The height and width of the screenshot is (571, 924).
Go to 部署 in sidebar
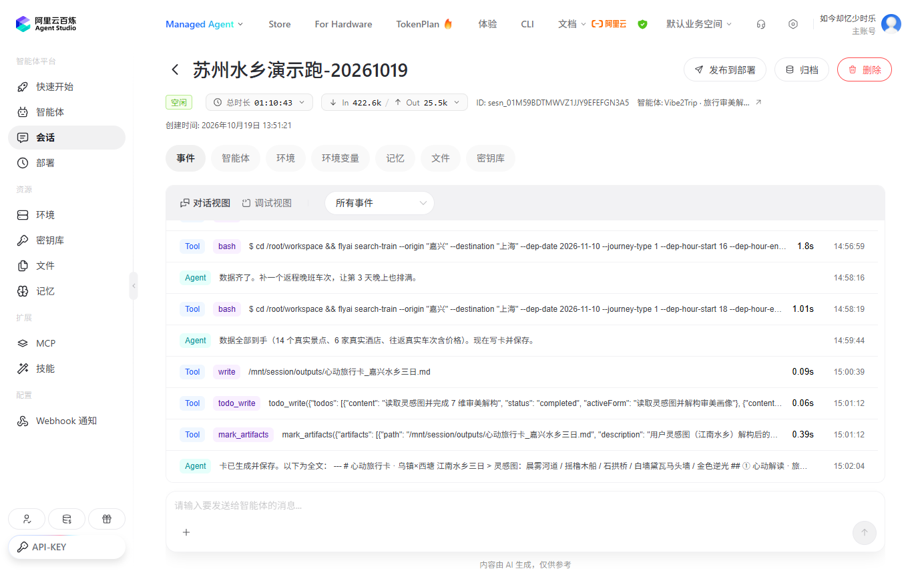(67, 163)
